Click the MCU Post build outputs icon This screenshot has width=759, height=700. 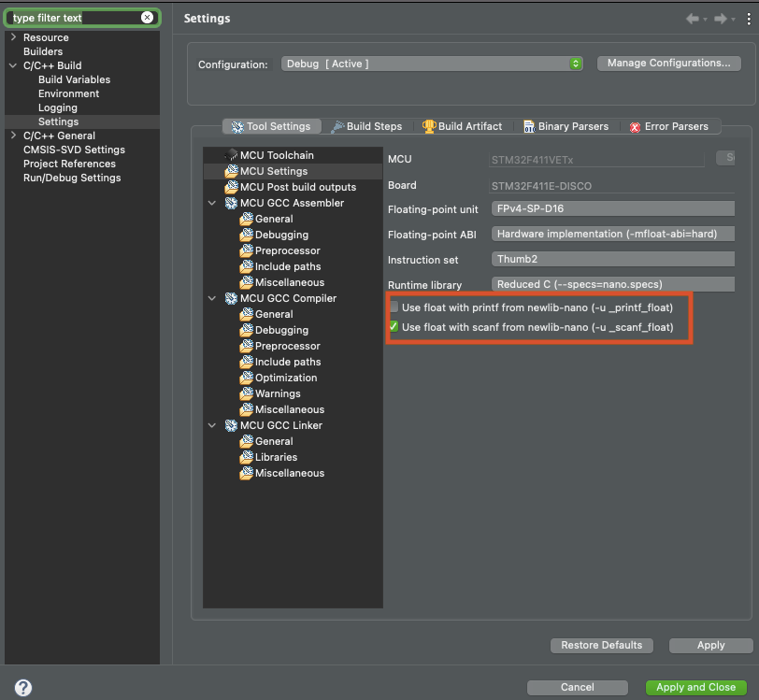pos(232,187)
